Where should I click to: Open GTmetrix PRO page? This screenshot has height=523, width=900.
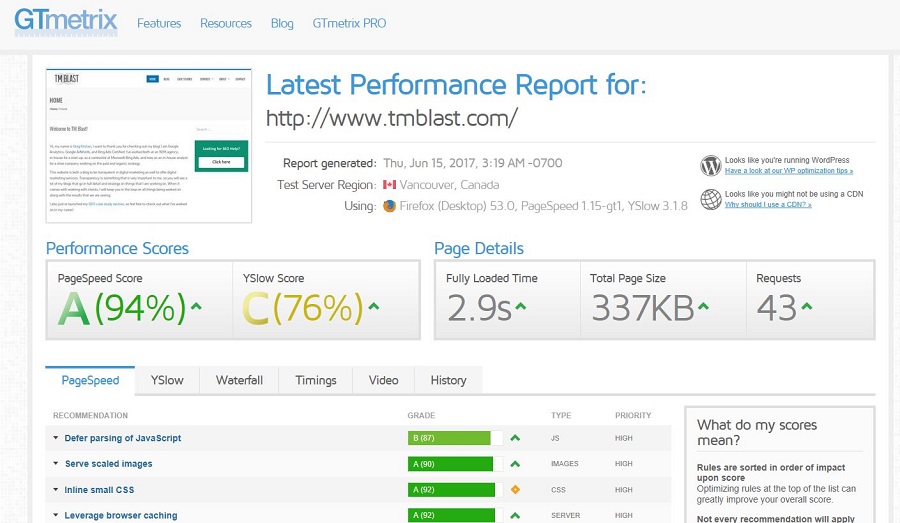[x=349, y=24]
